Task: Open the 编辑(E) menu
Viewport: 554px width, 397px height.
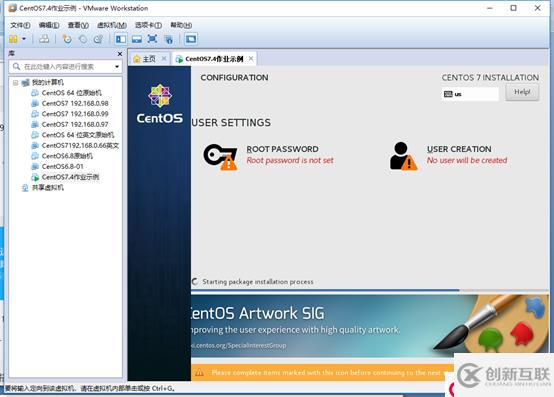Action: tap(49, 25)
